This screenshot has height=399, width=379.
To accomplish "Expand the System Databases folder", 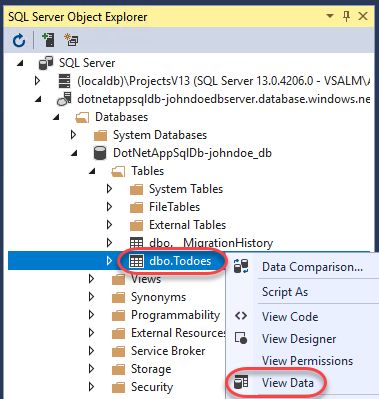I will 73,135.
